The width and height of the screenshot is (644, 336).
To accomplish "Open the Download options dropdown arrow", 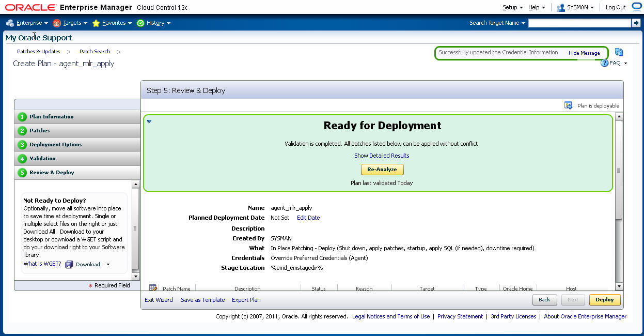I will point(108,265).
